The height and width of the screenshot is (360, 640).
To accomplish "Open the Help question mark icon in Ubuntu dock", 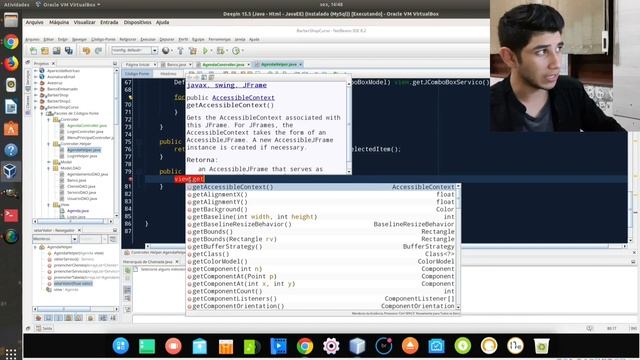I will click(11, 150).
